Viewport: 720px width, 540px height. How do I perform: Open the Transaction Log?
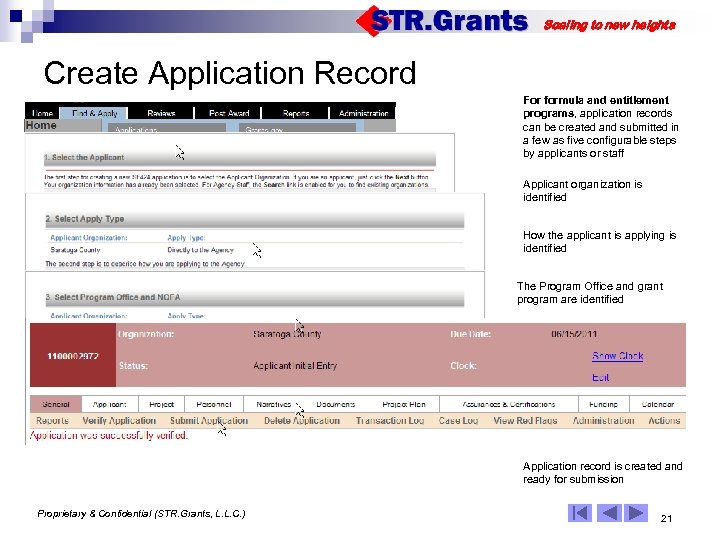389,421
